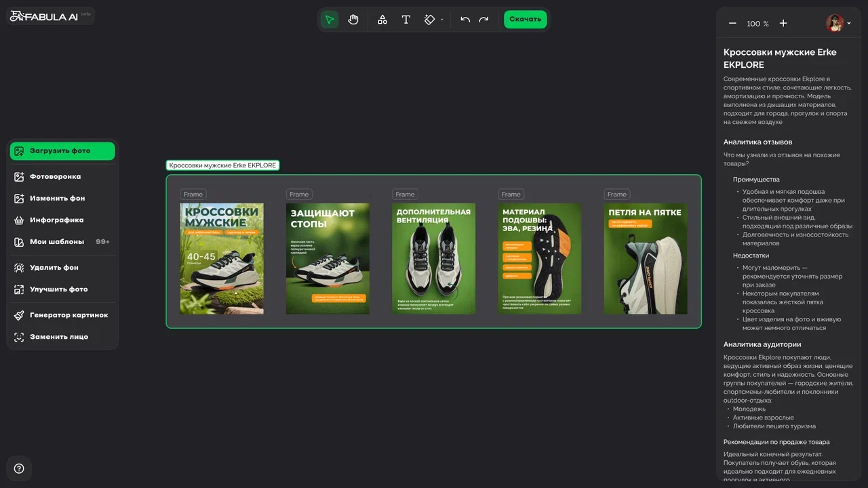Open the Инфографика sidebar item
The image size is (868, 488).
(x=62, y=220)
